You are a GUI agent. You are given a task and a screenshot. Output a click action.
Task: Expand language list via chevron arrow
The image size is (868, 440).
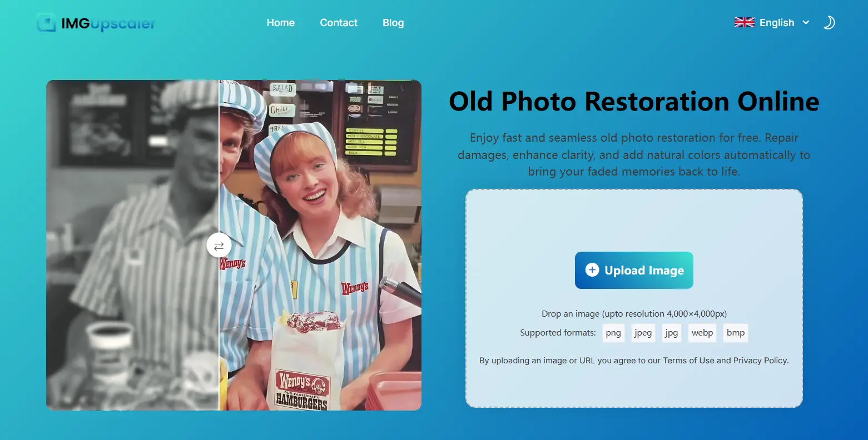[806, 23]
